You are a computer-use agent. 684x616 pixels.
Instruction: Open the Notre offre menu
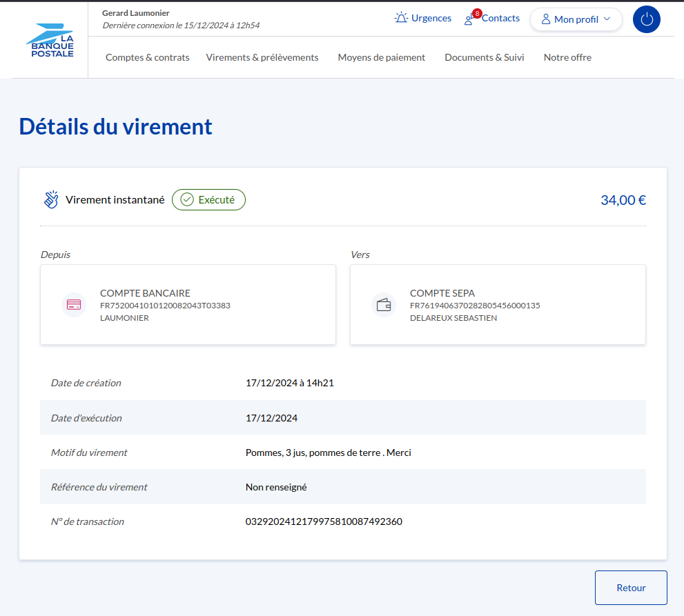point(567,57)
